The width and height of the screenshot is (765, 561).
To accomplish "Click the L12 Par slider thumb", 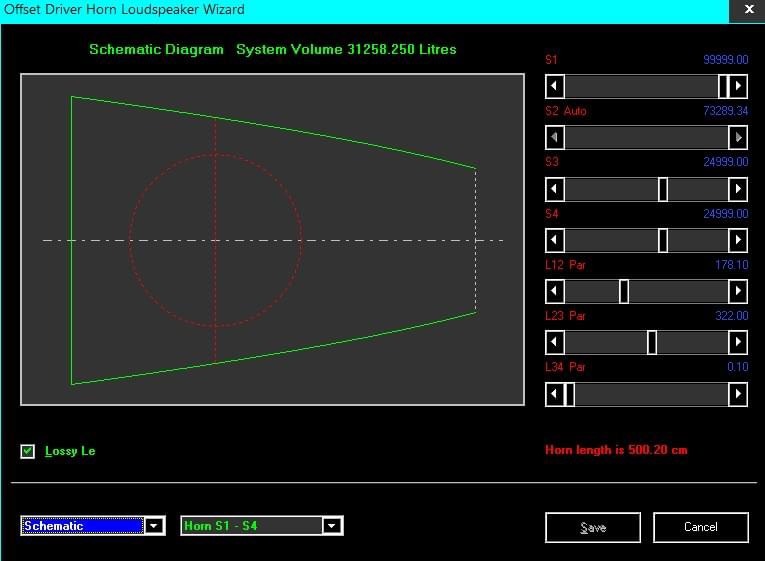I will coord(624,291).
